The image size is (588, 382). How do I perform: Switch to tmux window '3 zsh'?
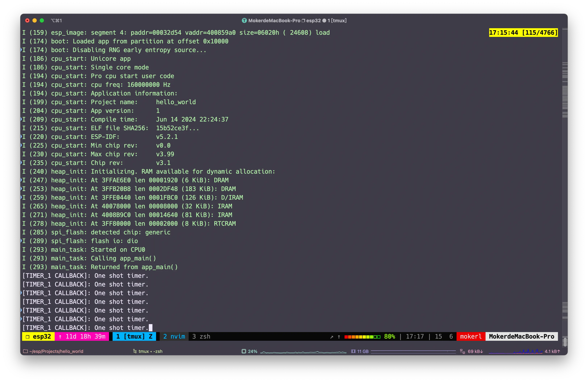coord(201,337)
